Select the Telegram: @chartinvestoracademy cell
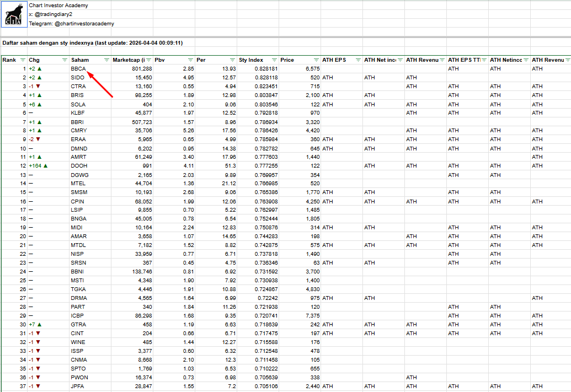This screenshot has height=392, width=571. tap(71, 24)
